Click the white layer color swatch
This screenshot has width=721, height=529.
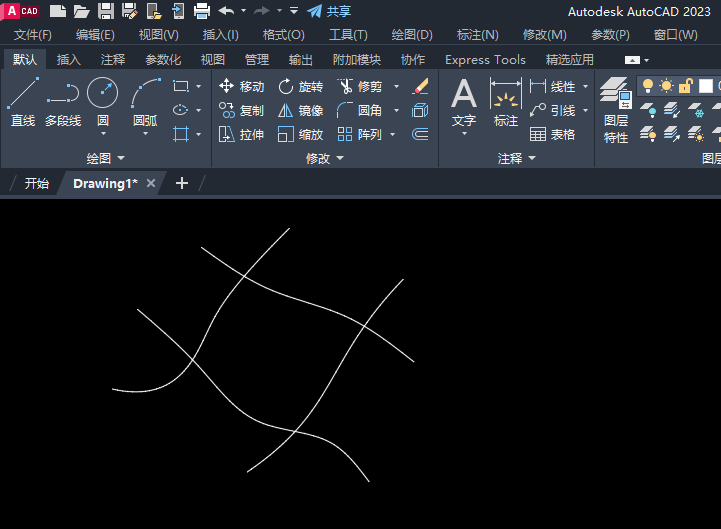(705, 86)
